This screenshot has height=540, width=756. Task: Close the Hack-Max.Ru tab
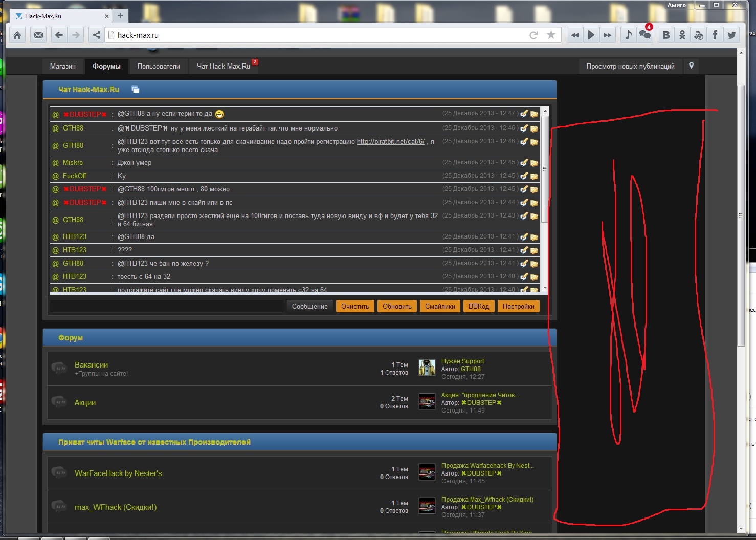(107, 16)
